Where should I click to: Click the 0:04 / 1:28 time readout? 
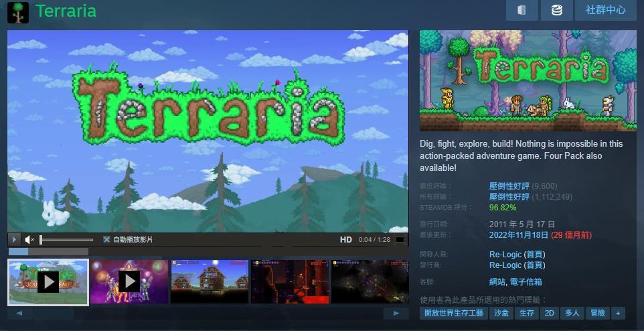[x=374, y=240]
